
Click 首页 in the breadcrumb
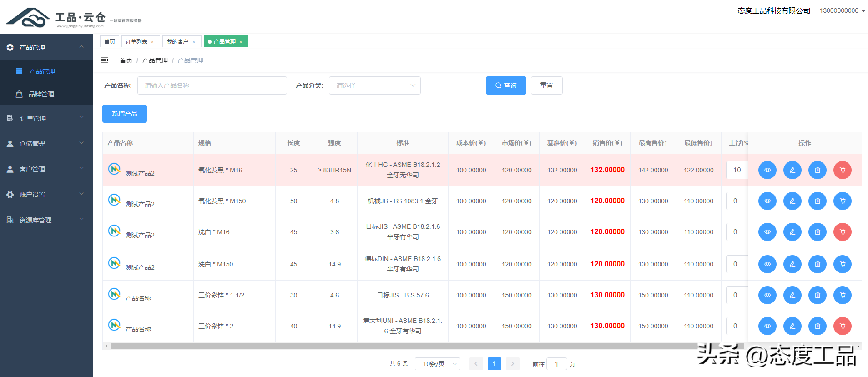(126, 60)
